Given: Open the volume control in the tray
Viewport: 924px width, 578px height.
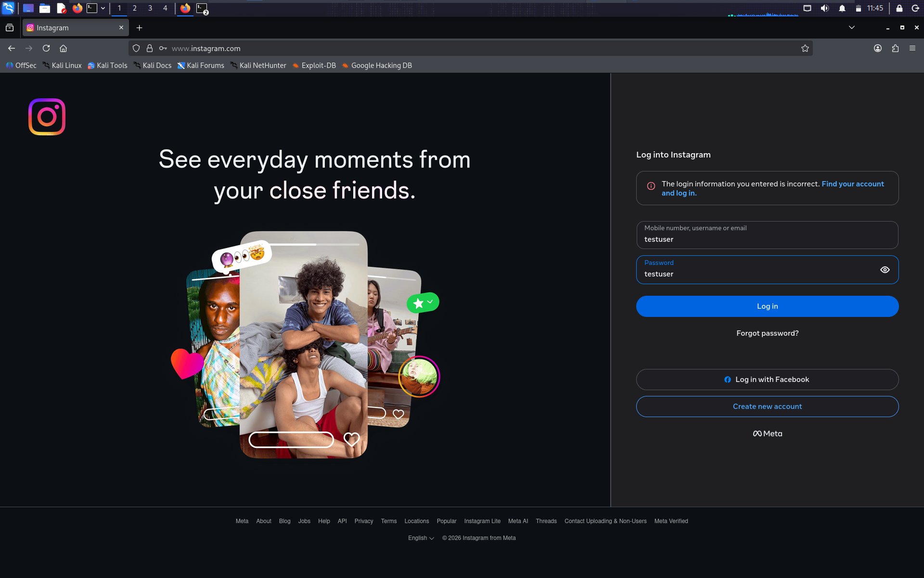Looking at the screenshot, I should click(825, 8).
